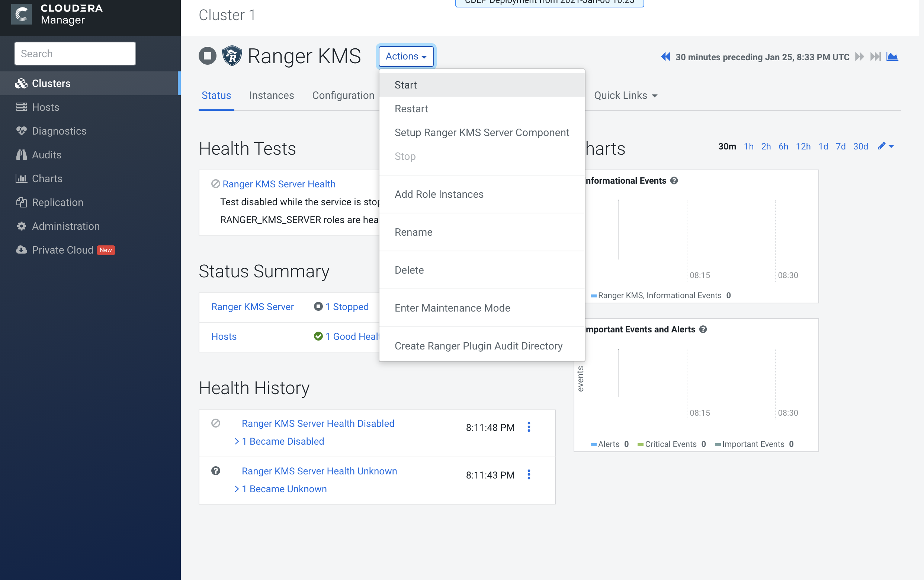The image size is (924, 580).
Task: Expand 1 Became Disabled details
Action: pos(279,441)
